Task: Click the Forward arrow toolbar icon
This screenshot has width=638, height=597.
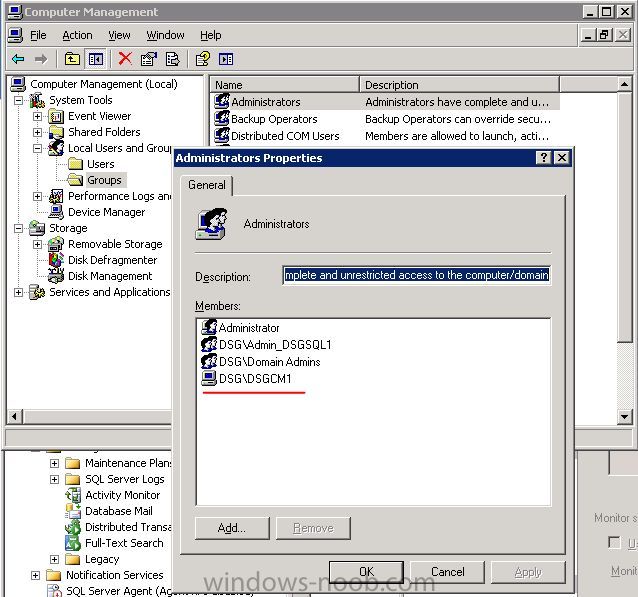Action: (x=41, y=59)
